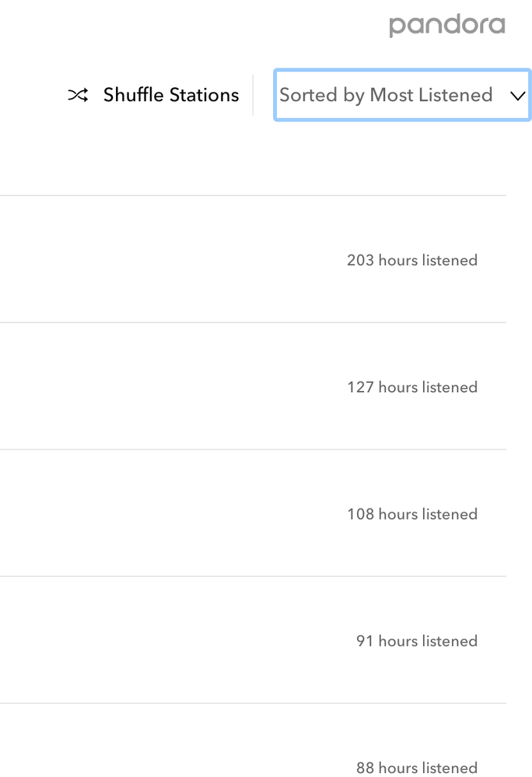Viewport: 532px width, 777px height.
Task: Click the "88 hours listened" text
Action: pos(417,768)
